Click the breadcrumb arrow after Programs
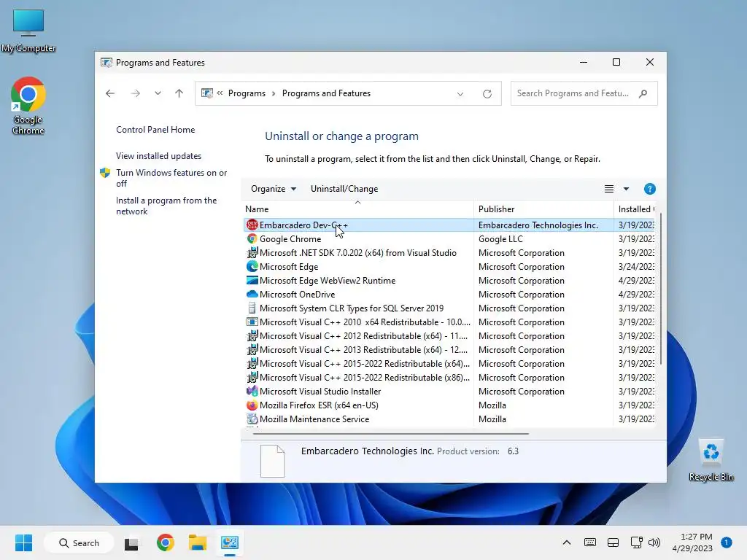Image resolution: width=747 pixels, height=560 pixels. coord(274,94)
